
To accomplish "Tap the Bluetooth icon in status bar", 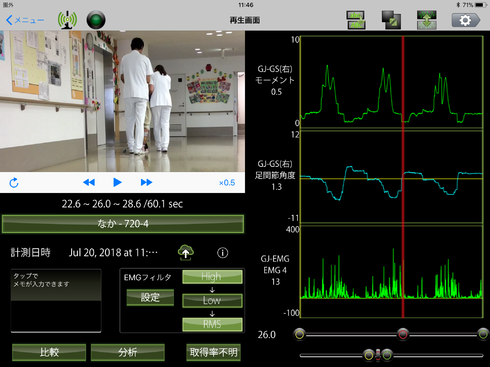I will pyautogui.click(x=458, y=5).
